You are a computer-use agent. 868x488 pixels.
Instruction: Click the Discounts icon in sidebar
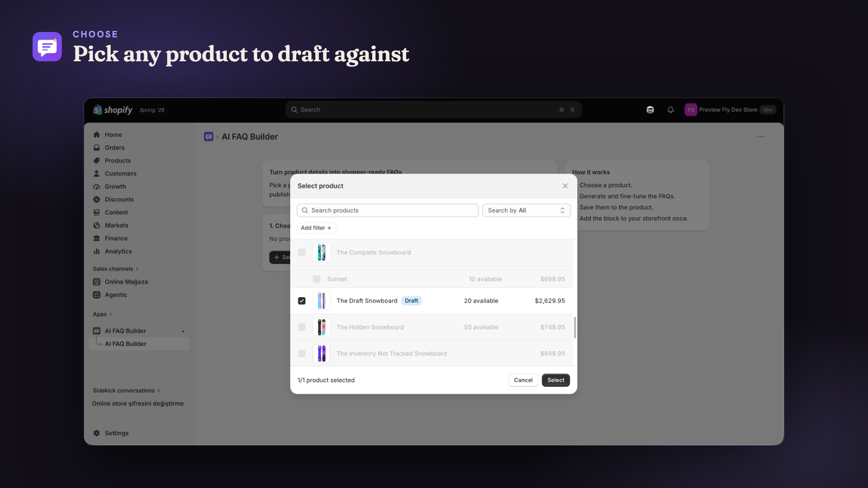click(97, 200)
